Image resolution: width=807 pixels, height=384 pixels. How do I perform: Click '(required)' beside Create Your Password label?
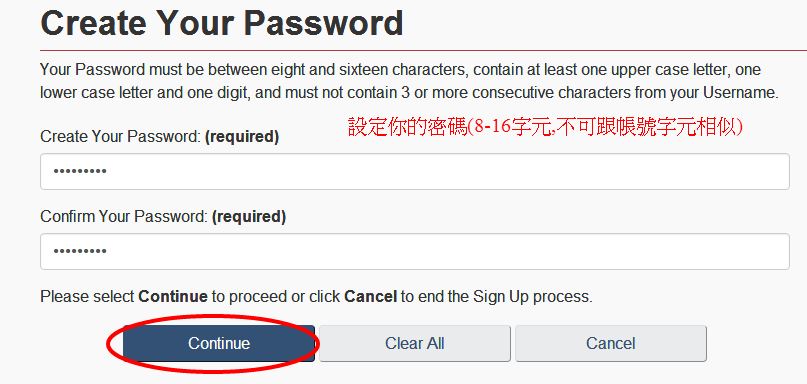click(241, 137)
